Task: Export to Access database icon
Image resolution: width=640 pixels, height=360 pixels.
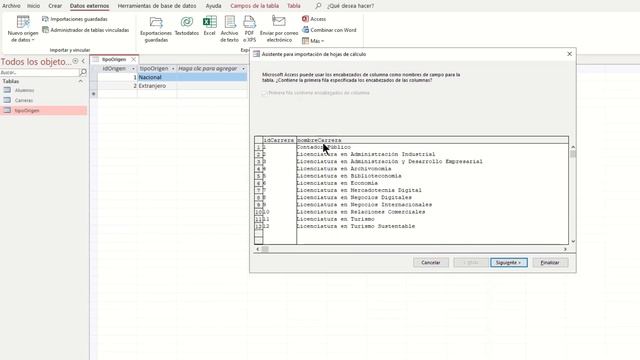Action: 314,19
